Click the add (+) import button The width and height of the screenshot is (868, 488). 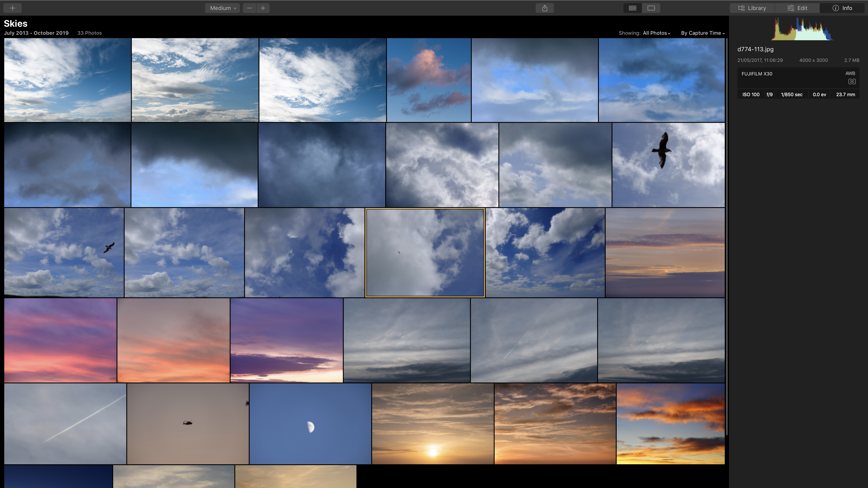tap(13, 8)
